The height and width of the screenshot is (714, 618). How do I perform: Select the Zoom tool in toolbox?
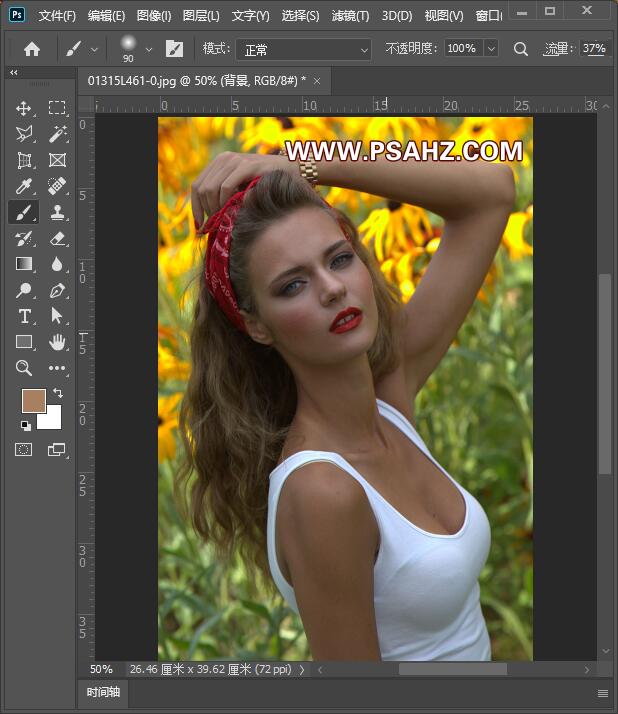click(24, 368)
